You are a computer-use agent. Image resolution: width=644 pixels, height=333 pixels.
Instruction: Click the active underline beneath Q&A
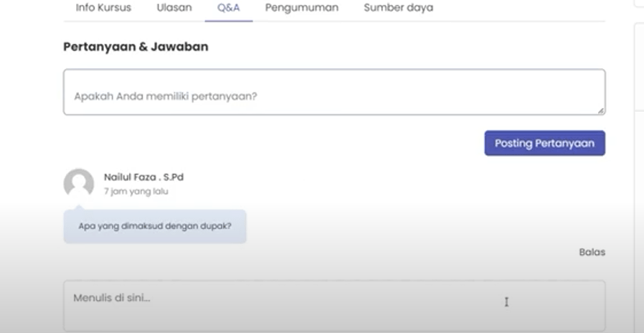228,21
